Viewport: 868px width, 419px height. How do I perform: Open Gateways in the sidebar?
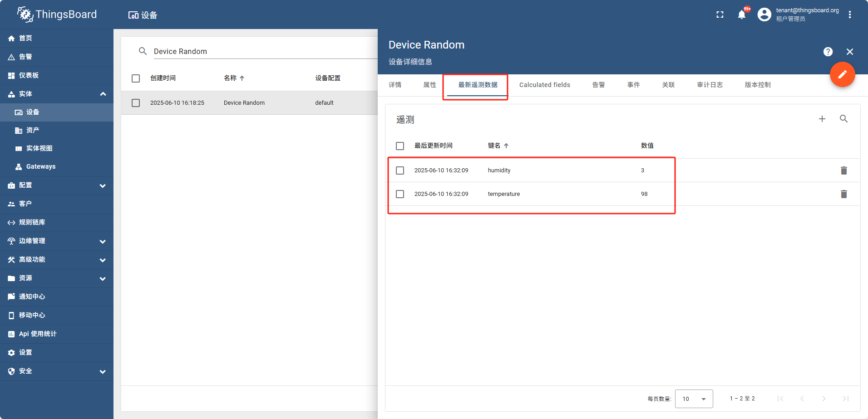41,167
